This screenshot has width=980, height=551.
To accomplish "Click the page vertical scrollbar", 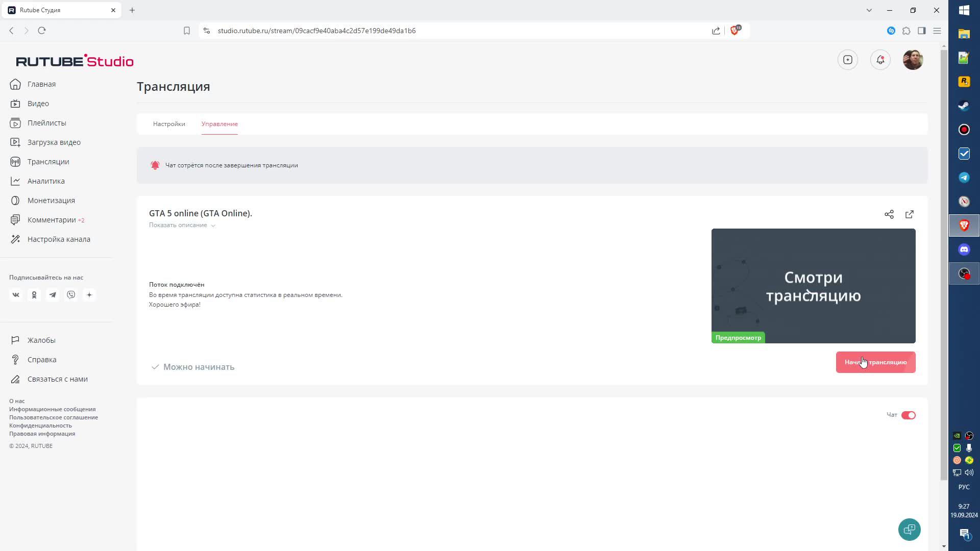I will 943,255.
